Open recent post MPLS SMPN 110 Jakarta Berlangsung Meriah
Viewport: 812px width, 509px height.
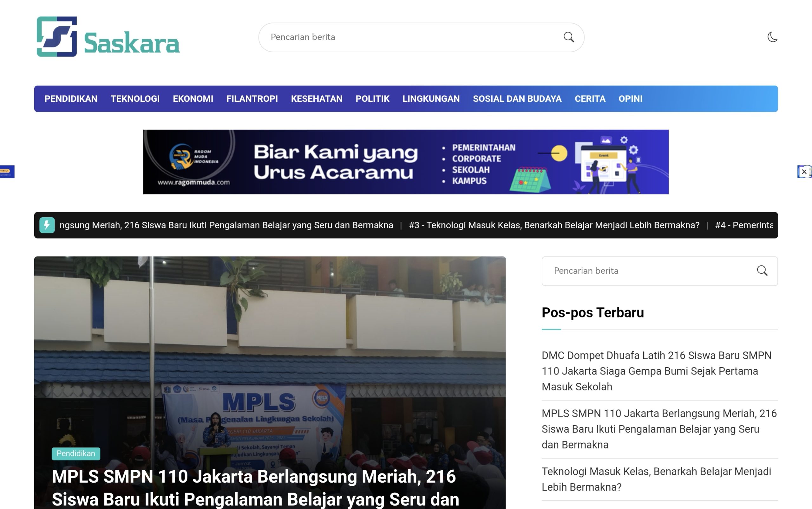(x=659, y=429)
